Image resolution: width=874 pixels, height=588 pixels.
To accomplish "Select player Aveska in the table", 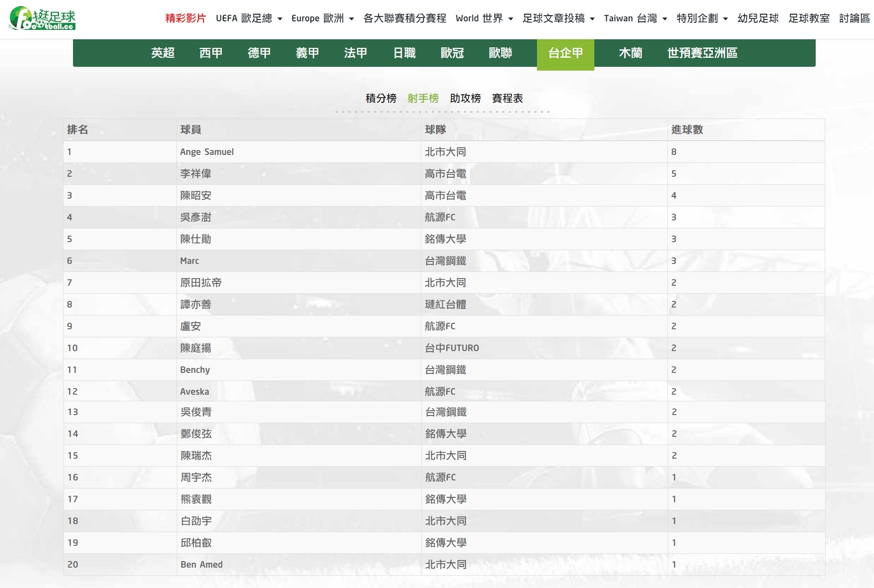I will coord(194,392).
